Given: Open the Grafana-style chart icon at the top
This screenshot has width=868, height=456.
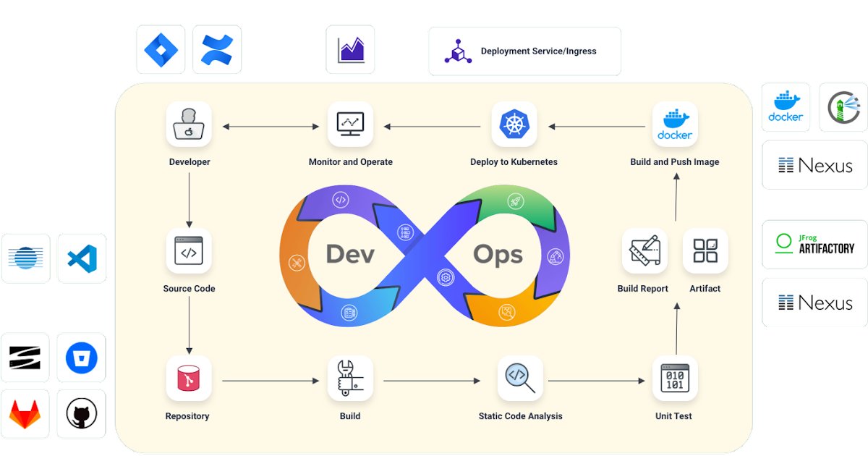Looking at the screenshot, I should pos(350,48).
